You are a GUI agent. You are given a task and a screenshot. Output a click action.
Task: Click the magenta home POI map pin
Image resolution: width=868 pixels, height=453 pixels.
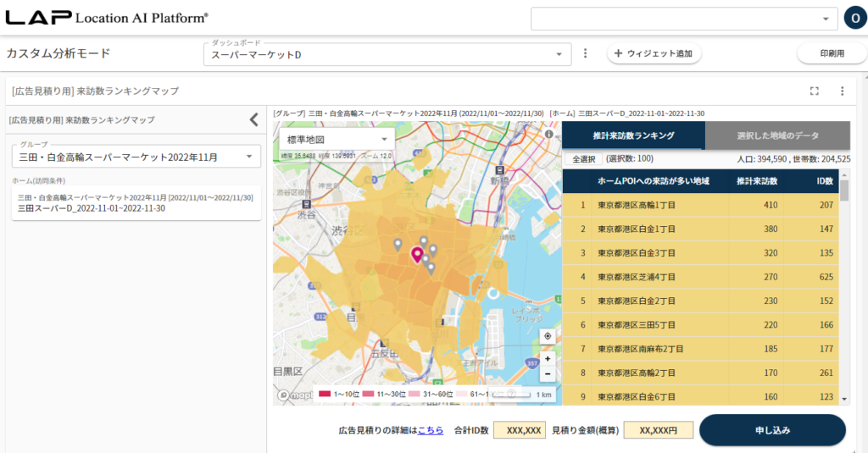[x=416, y=255]
